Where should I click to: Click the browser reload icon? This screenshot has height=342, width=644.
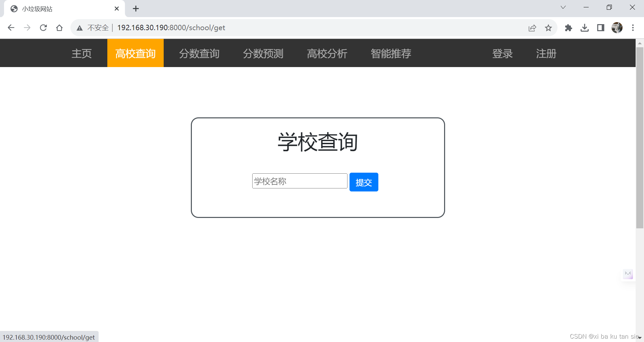[43, 28]
